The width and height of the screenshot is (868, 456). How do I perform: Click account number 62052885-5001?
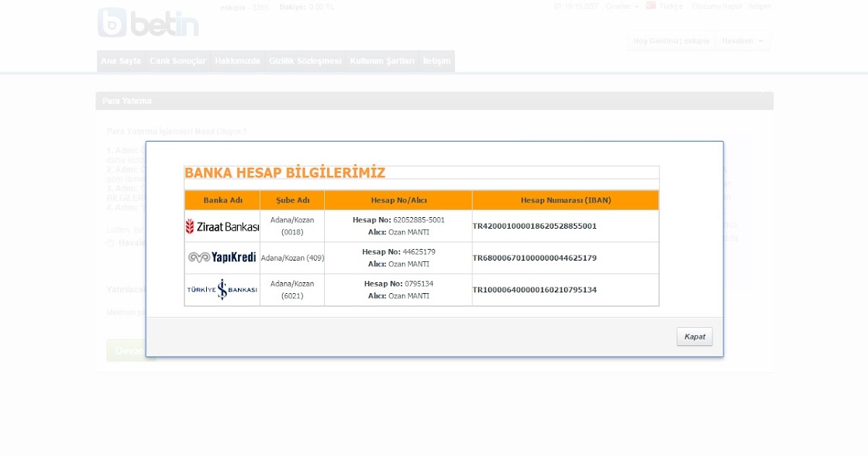point(419,219)
